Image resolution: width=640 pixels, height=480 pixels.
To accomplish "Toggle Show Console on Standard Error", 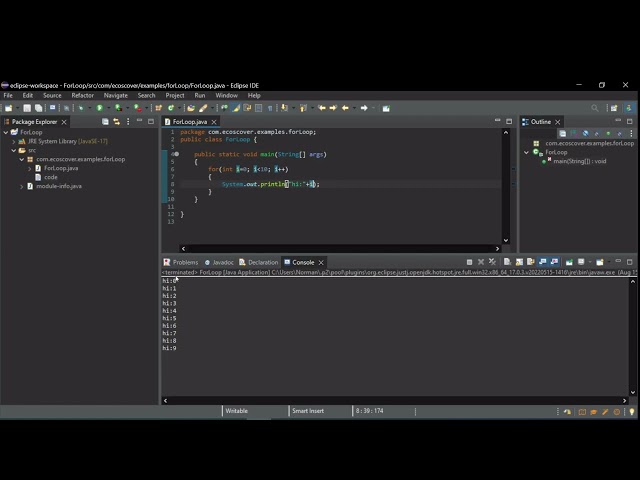I will click(554, 262).
